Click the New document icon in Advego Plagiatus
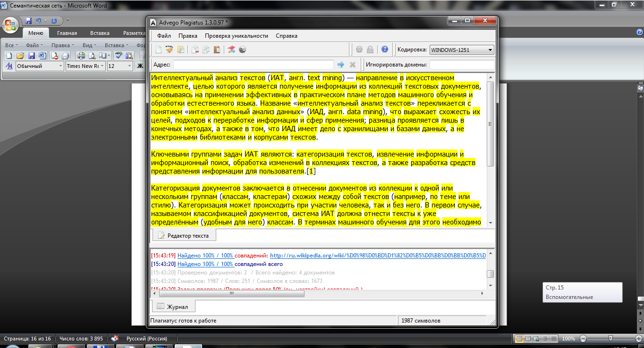The image size is (644, 348). pos(159,50)
